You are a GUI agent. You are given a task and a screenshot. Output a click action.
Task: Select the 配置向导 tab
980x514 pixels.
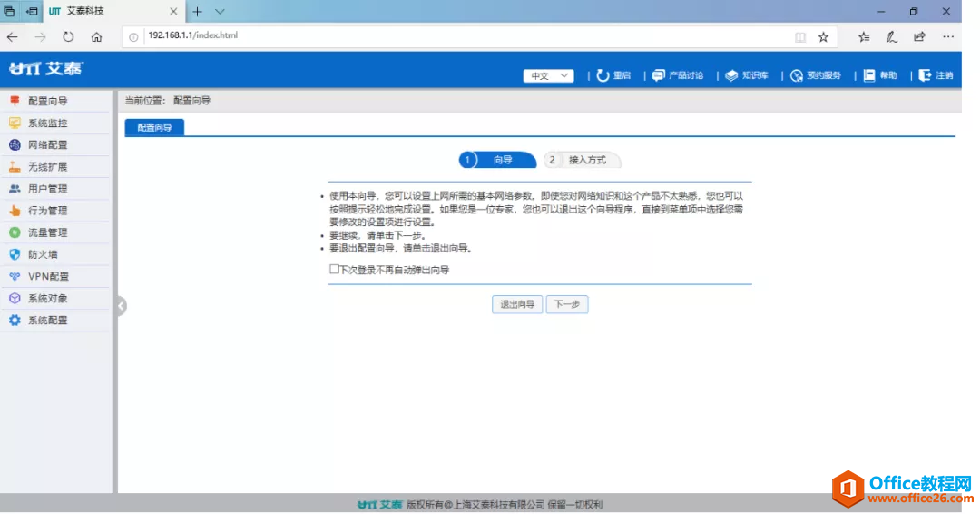pos(154,127)
